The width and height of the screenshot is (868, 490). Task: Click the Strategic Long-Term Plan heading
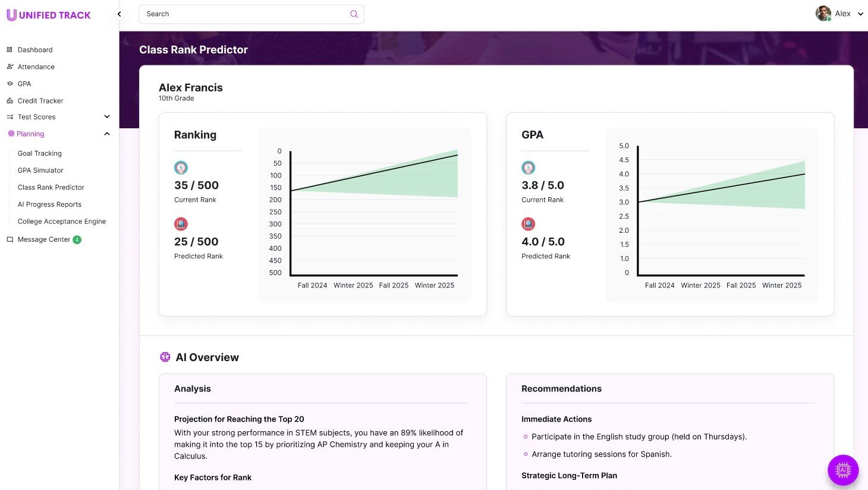(x=569, y=476)
